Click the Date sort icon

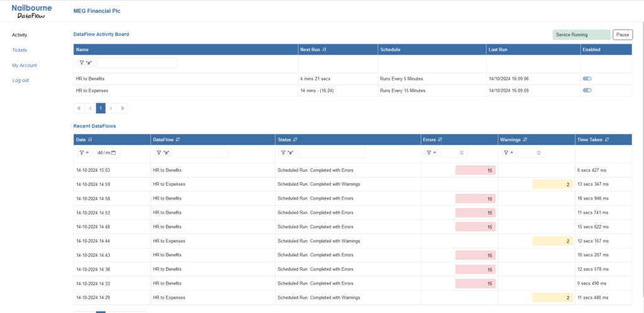tap(91, 139)
